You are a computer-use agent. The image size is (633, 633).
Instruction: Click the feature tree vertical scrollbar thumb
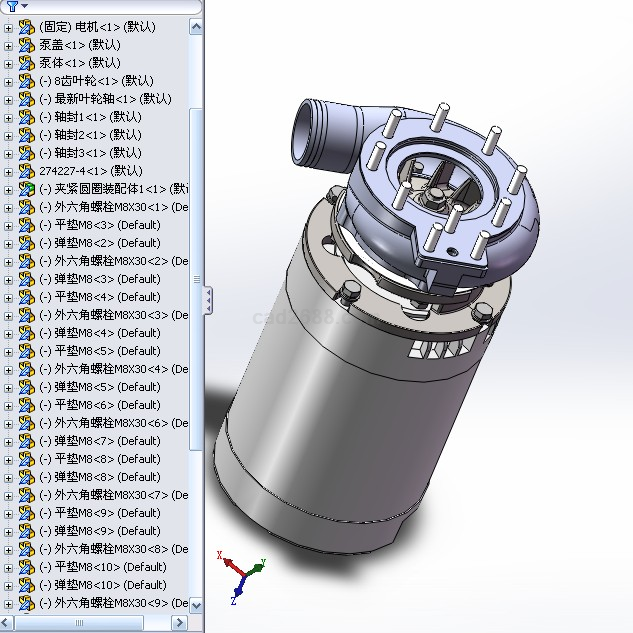[x=196, y=280]
